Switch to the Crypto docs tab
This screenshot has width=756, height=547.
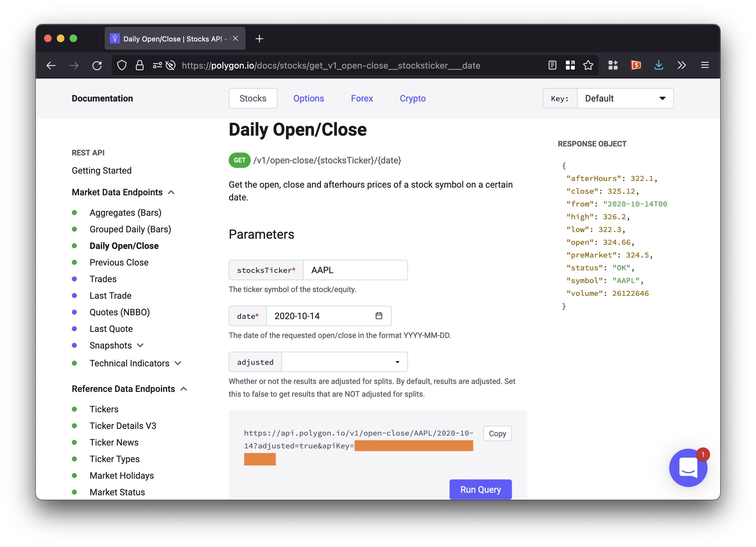point(412,98)
